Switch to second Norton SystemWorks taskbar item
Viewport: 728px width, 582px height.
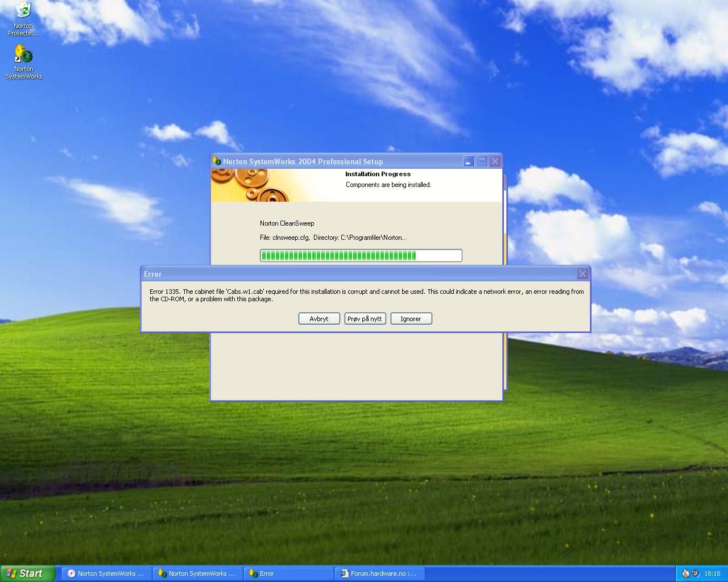197,573
